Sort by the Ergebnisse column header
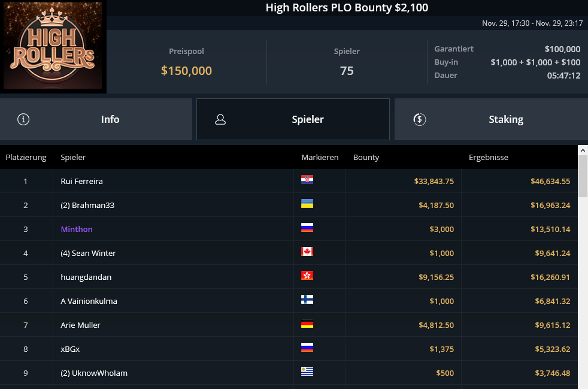Image resolution: width=588 pixels, height=389 pixels. point(489,158)
